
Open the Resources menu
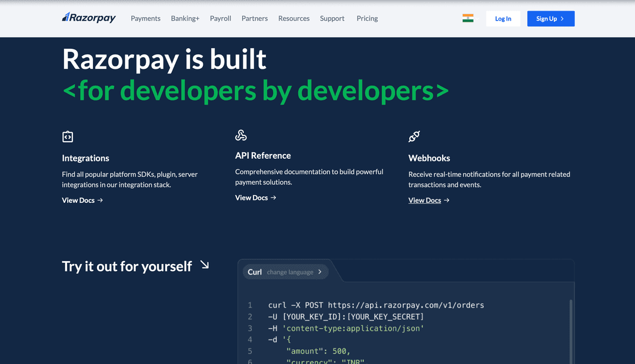tap(293, 19)
